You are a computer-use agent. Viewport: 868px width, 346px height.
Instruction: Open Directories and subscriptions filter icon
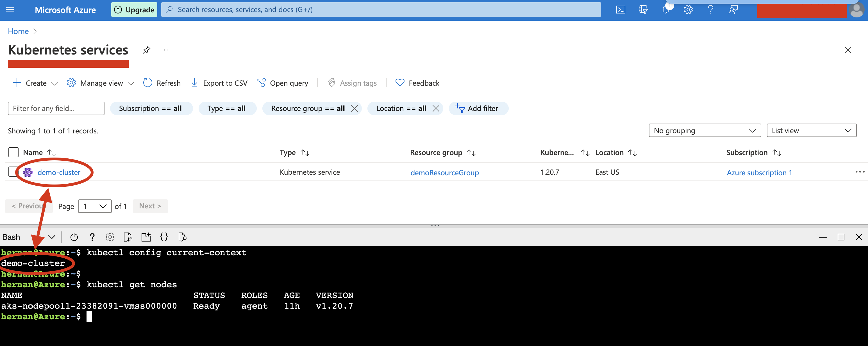tap(643, 10)
